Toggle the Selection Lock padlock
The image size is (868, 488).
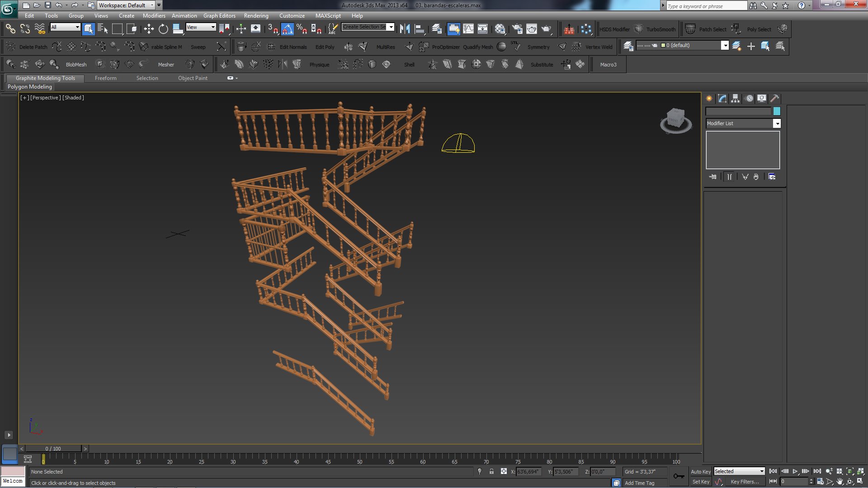pyautogui.click(x=491, y=471)
